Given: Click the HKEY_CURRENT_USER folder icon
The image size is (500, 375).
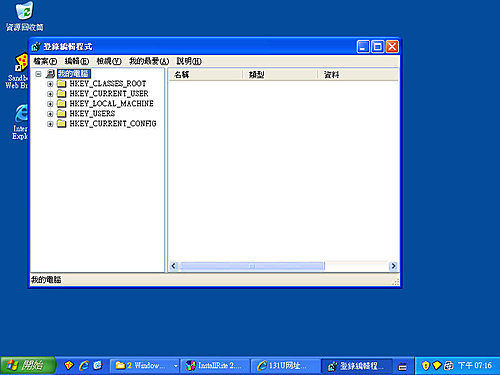Looking at the screenshot, I should pos(61,93).
